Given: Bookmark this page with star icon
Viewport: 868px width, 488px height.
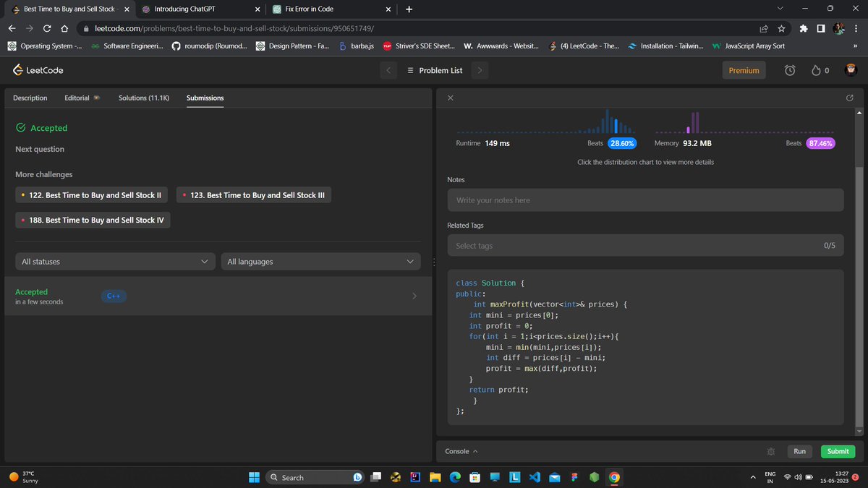Looking at the screenshot, I should [x=781, y=29].
